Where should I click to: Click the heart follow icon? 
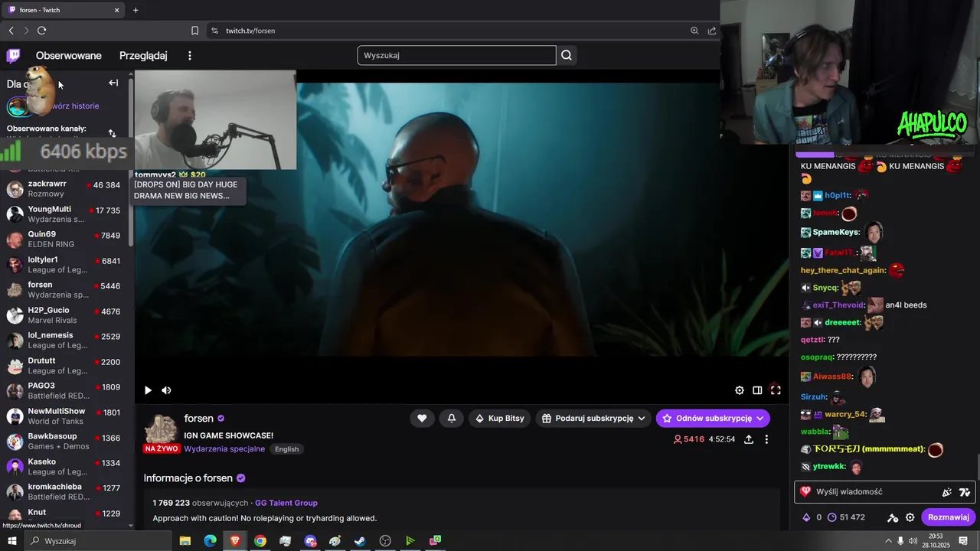coord(422,418)
